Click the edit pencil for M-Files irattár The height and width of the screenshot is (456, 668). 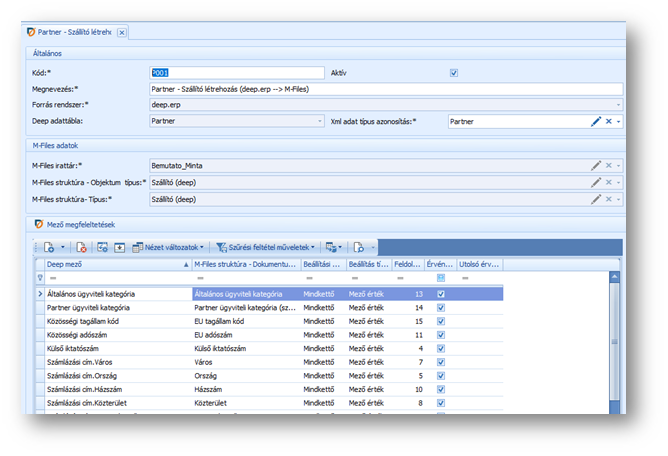coord(596,166)
